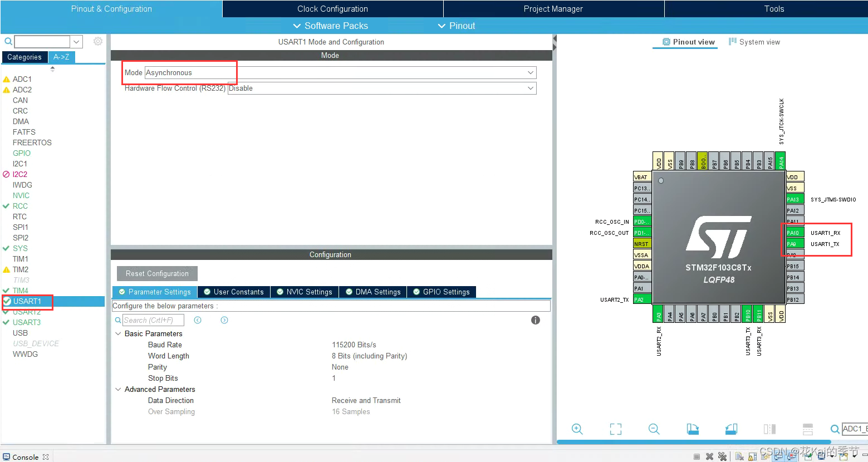Open the peripheral search dropdown arrow
This screenshot has width=868, height=462.
tap(76, 42)
